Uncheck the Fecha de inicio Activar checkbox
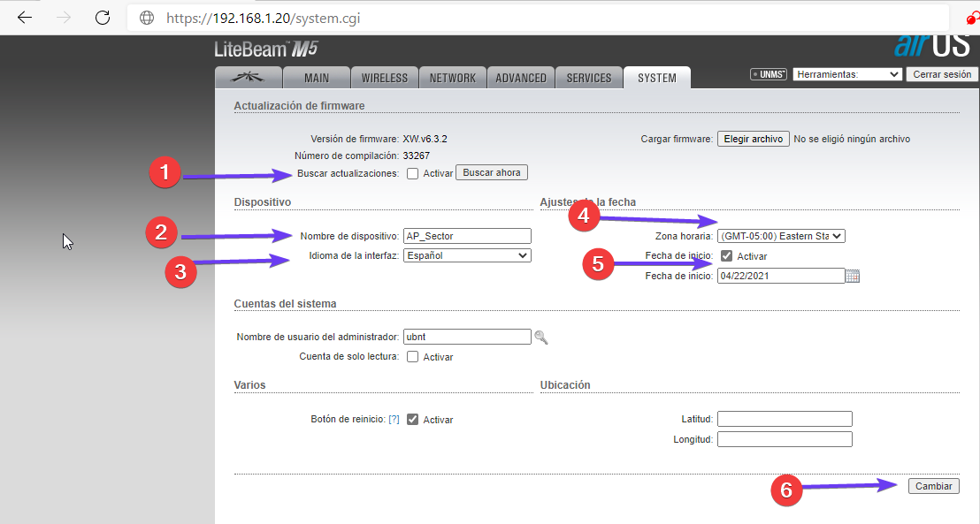This screenshot has width=980, height=524. point(726,255)
